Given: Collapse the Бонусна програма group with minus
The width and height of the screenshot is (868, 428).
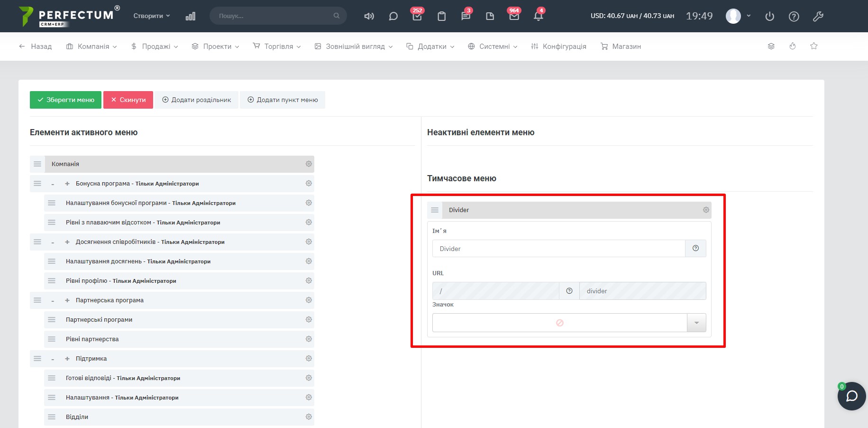Looking at the screenshot, I should click(53, 184).
